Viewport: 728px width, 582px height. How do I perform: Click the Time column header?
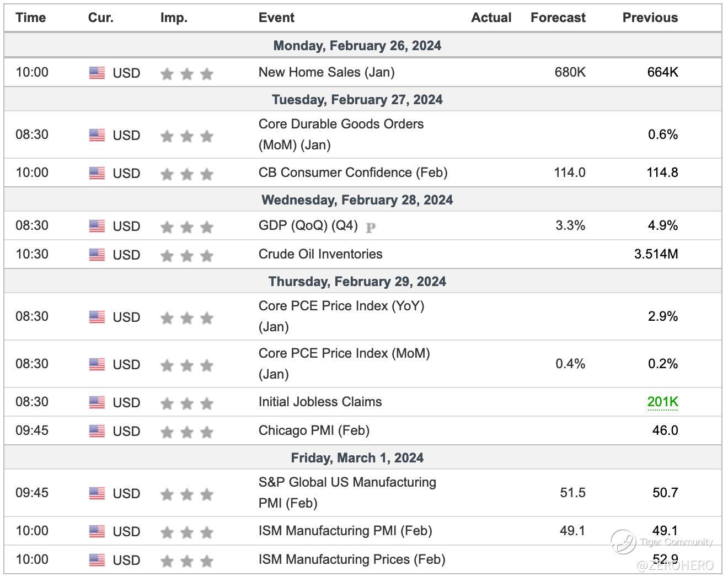(30, 18)
